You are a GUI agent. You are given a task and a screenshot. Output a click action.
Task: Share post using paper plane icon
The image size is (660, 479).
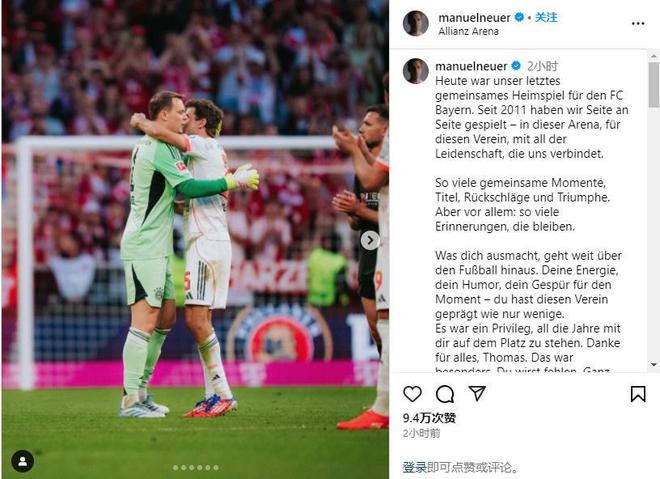(x=477, y=394)
